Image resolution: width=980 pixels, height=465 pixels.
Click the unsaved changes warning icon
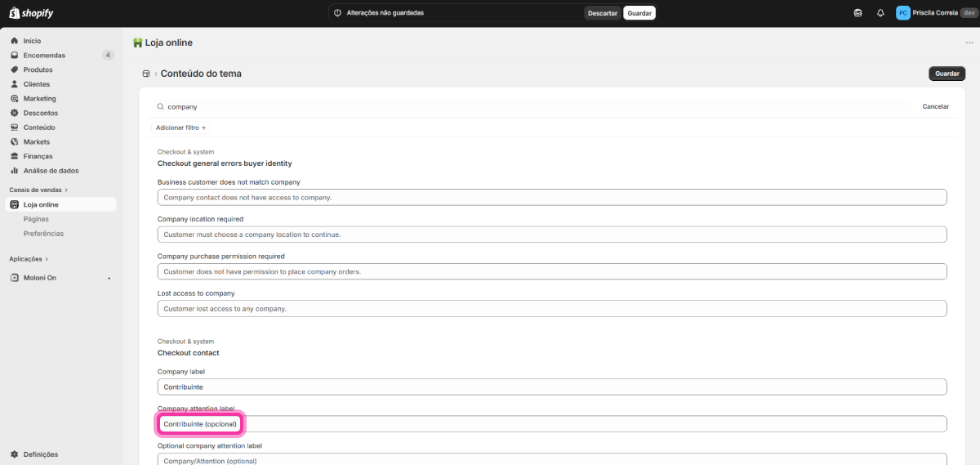[338, 13]
